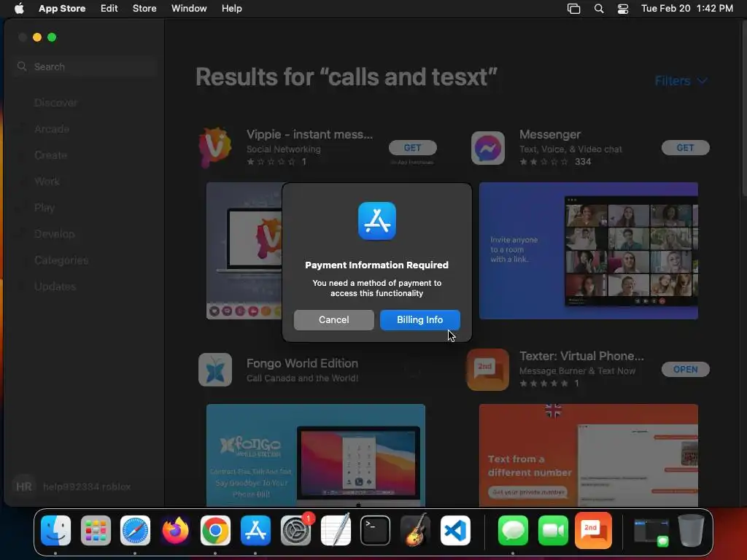Open the Vippie laptop screenshot

(x=244, y=251)
